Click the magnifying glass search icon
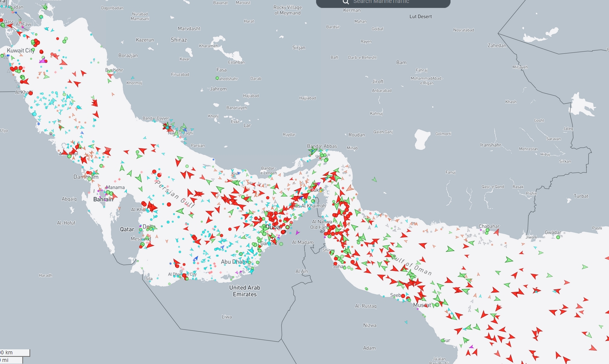Screen dimensions: 609x364 [346, 2]
